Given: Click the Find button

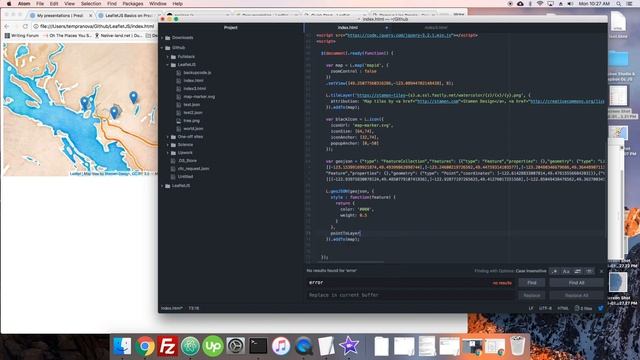Looking at the screenshot, I should (531, 282).
